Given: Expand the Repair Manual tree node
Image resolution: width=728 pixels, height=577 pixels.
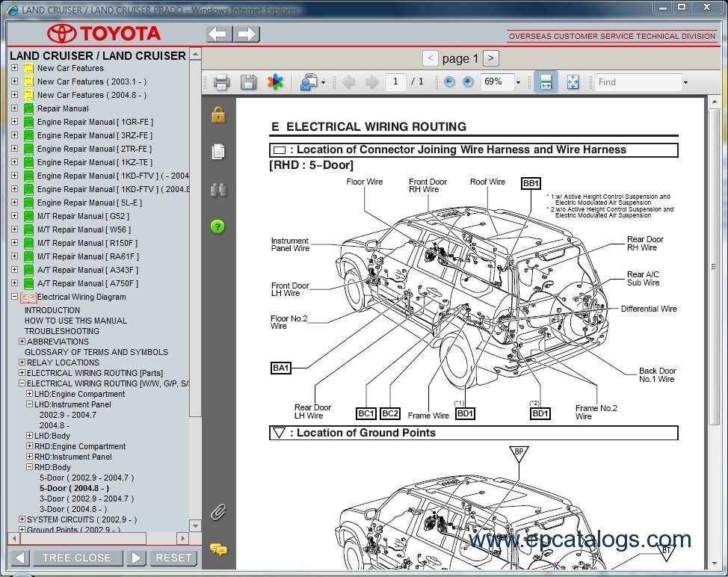Looking at the screenshot, I should pos(14,108).
